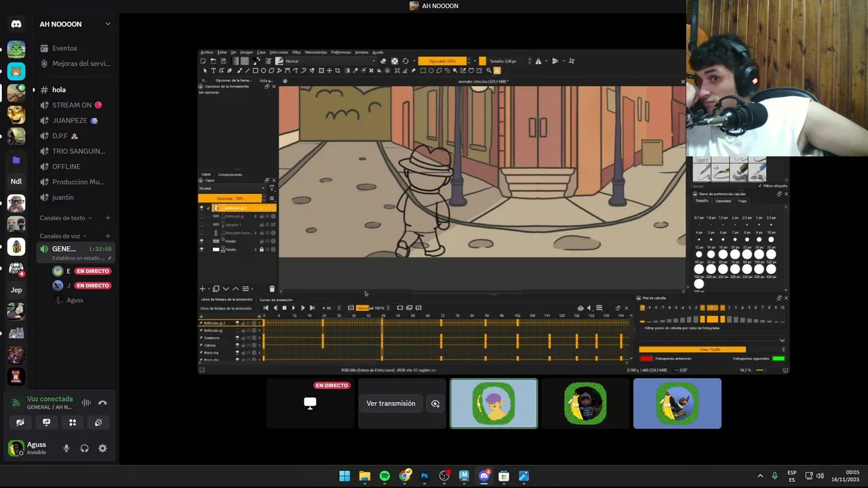Screen dimensions: 868x488
Task: Click the green Fotogramas siguientes swatch
Action: tap(778, 359)
